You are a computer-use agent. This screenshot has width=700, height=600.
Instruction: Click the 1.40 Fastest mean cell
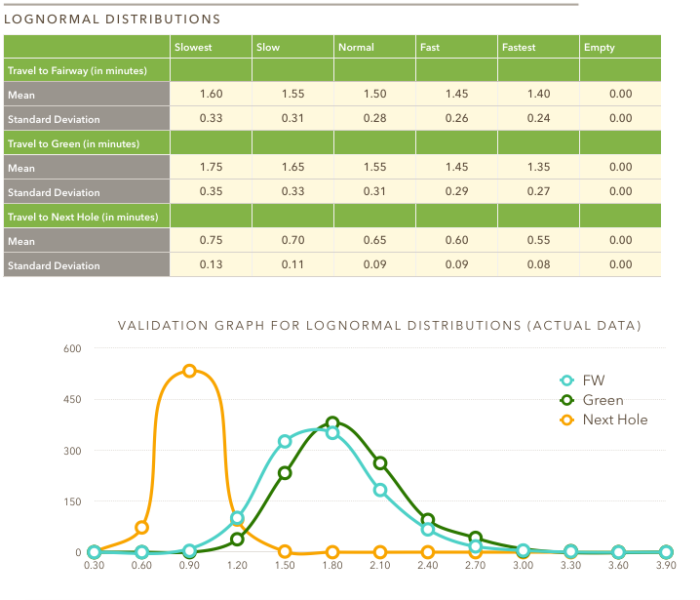(538, 94)
